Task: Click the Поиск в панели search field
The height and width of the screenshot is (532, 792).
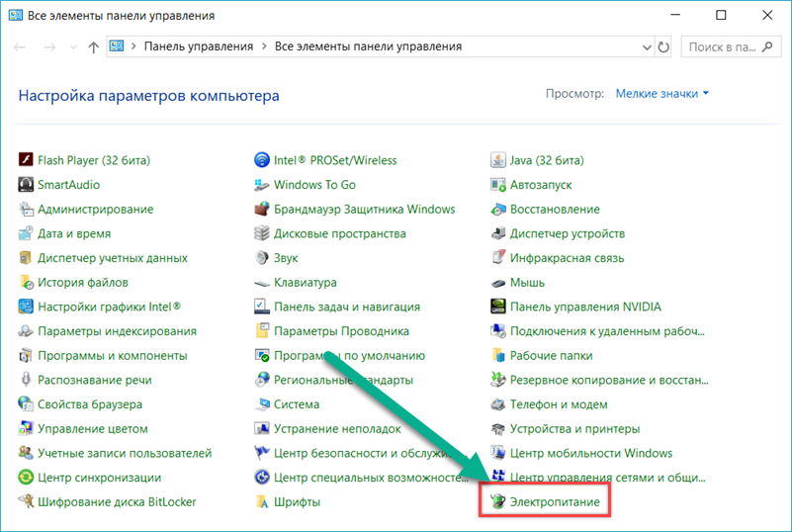Action: pos(731,47)
